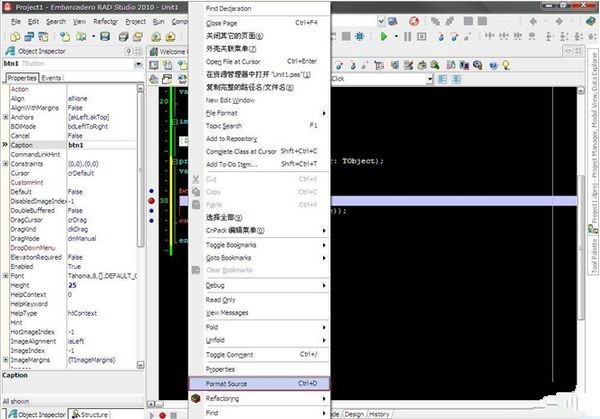
Task: Choose Find Declaration in context menu
Action: click(x=260, y=8)
